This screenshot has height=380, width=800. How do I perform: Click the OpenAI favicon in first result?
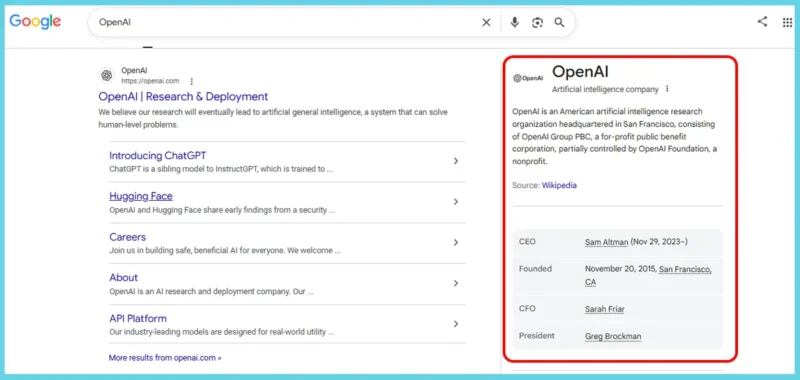pyautogui.click(x=107, y=75)
